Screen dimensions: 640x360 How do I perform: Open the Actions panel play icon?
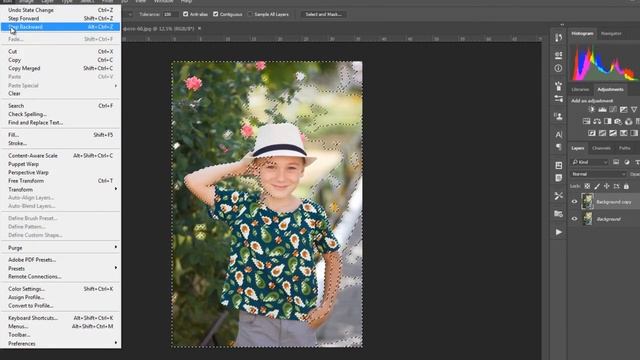(x=558, y=232)
